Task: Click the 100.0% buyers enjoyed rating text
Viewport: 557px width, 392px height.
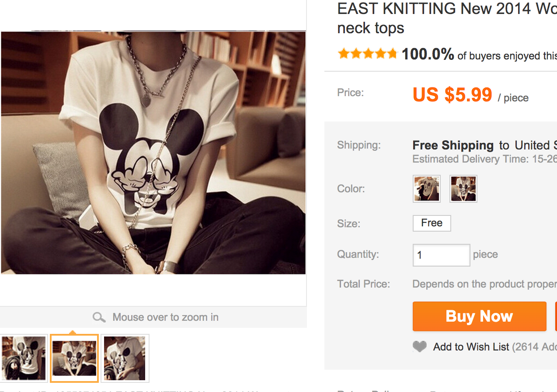Action: click(479, 55)
